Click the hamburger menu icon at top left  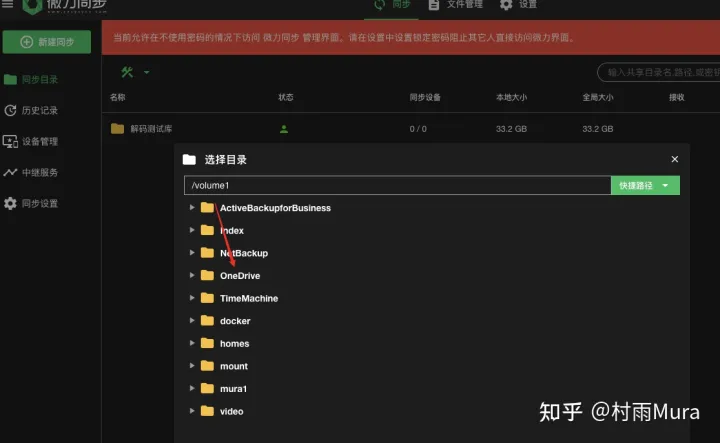[x=7, y=4]
